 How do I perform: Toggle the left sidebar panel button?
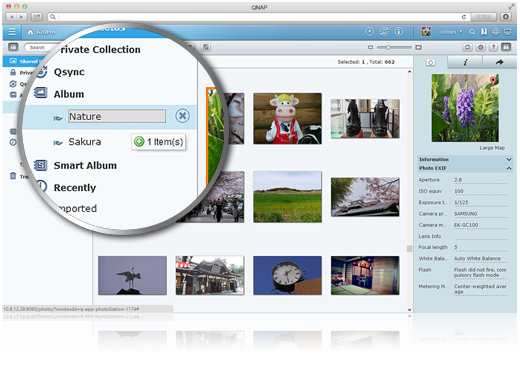(13, 47)
